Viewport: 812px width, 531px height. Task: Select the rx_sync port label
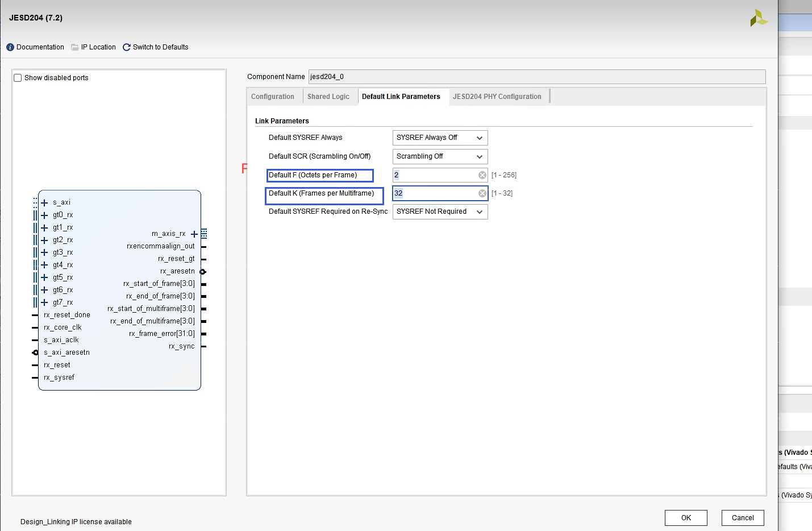[182, 346]
